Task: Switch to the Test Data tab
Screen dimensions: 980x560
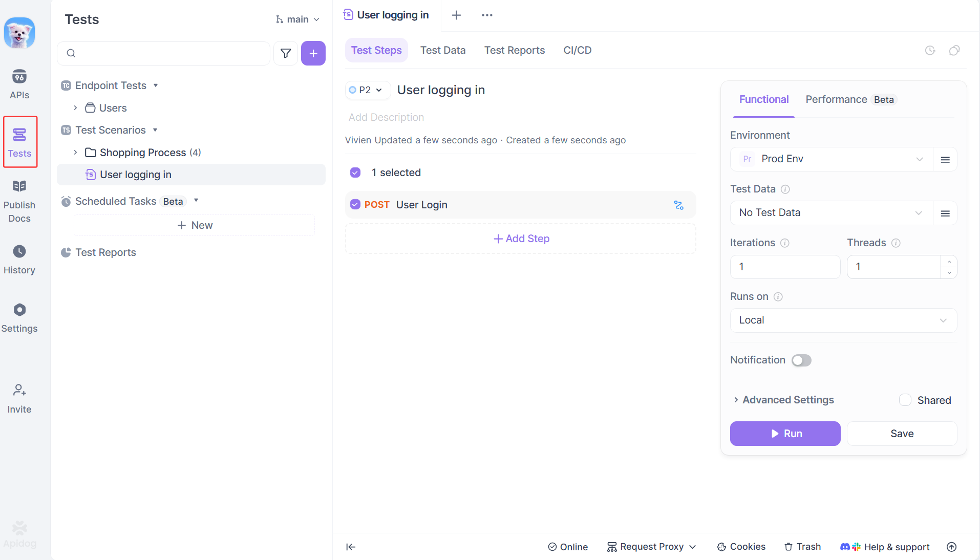Action: 442,50
